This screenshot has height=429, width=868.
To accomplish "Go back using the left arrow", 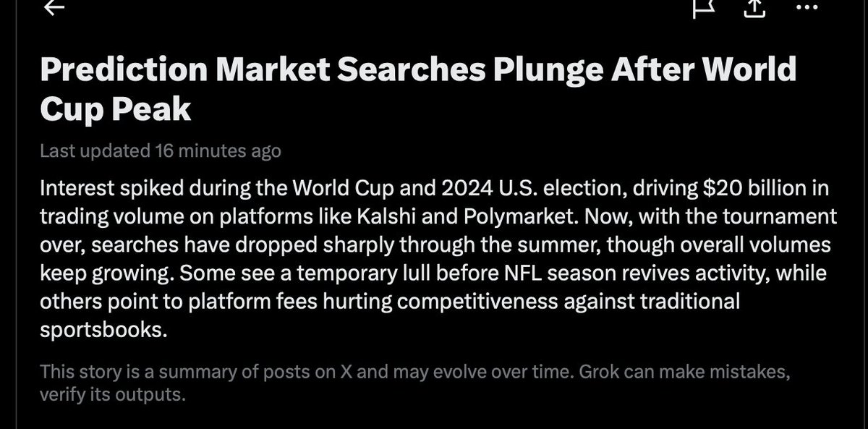I will [x=54, y=7].
